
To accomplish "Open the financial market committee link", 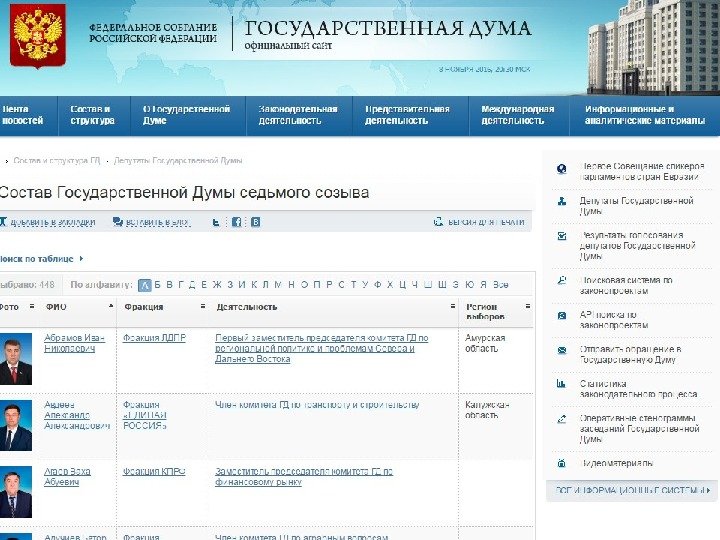I will click(304, 477).
